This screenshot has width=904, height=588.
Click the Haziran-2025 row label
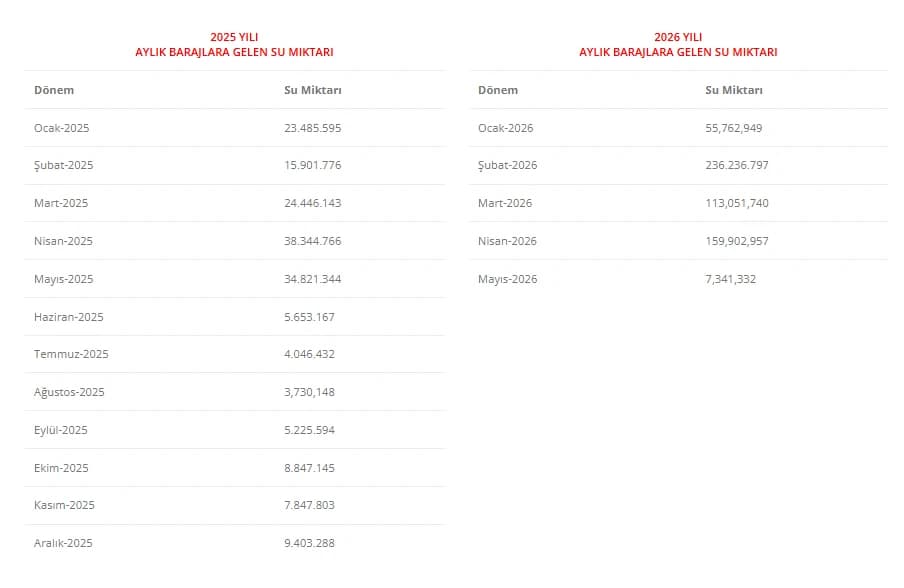(x=69, y=317)
